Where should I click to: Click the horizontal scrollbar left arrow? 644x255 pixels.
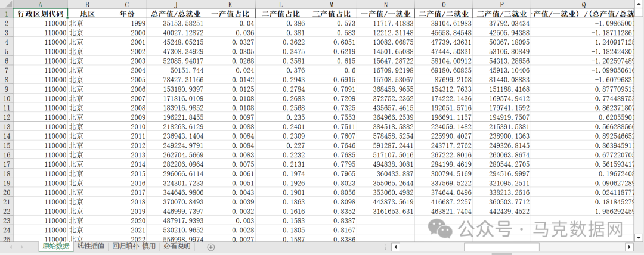(395, 247)
